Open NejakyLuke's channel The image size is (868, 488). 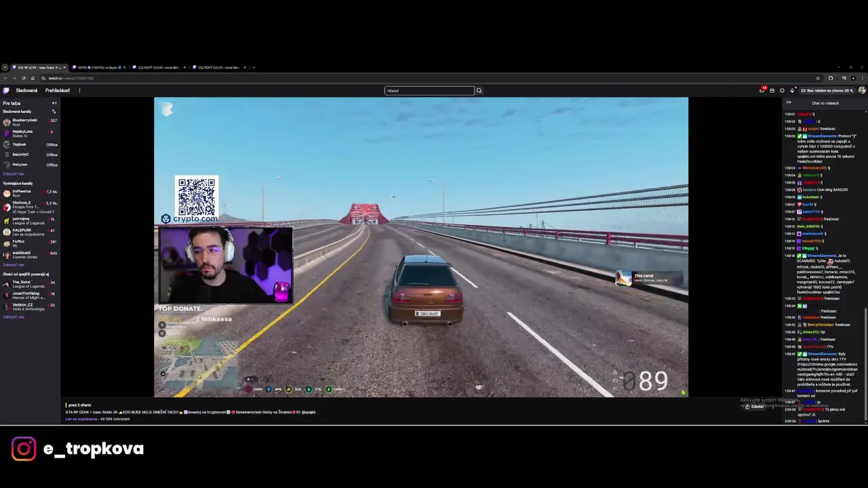click(x=30, y=133)
